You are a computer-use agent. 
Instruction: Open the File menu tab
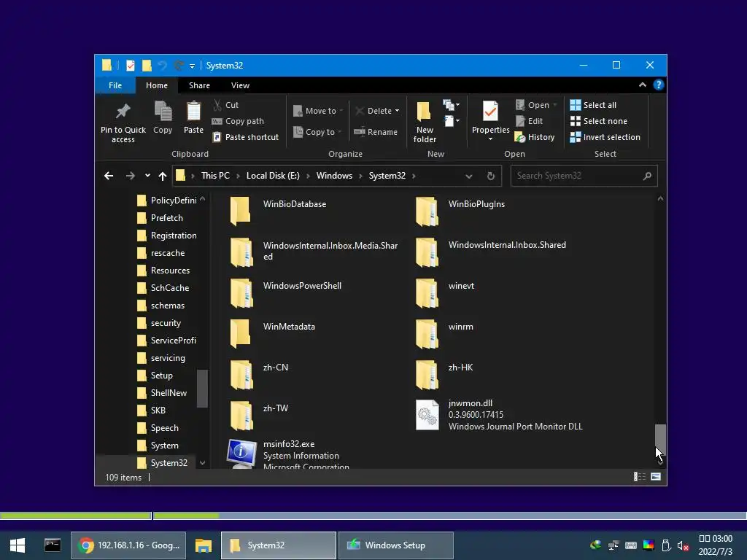pyautogui.click(x=115, y=85)
